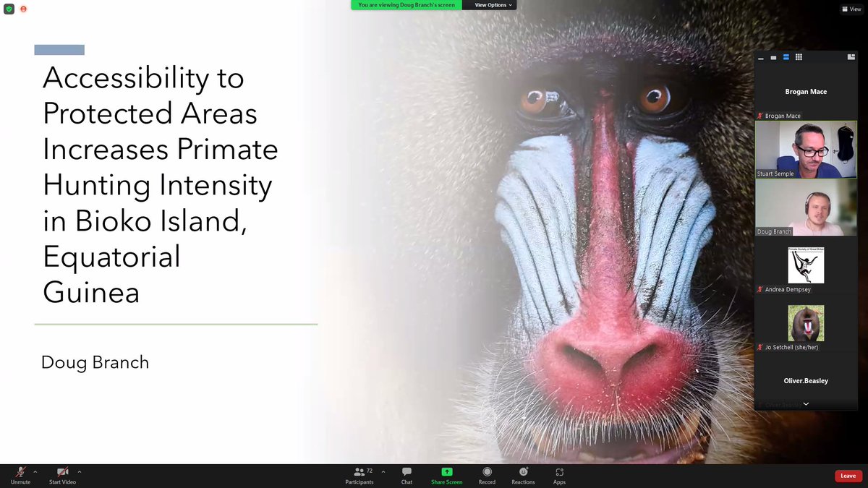Start the video camera
Image resolution: width=868 pixels, height=488 pixels.
click(x=62, y=475)
